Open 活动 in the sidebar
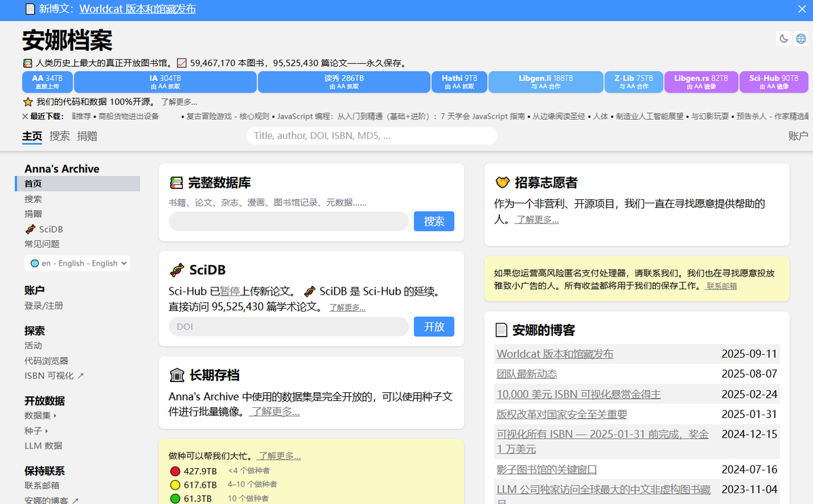This screenshot has width=813, height=504. pos(33,345)
